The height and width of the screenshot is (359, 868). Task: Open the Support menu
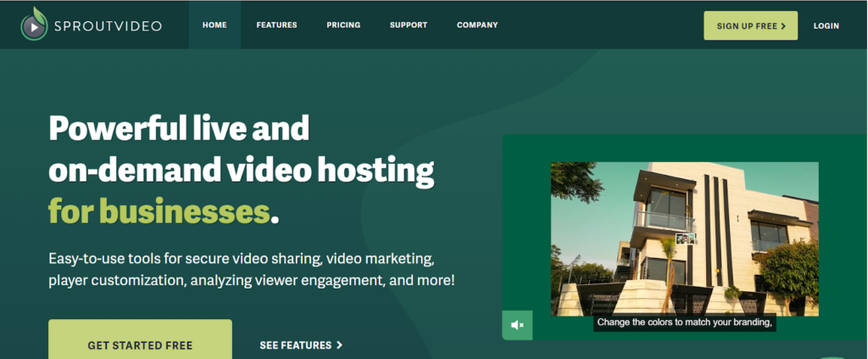click(409, 25)
